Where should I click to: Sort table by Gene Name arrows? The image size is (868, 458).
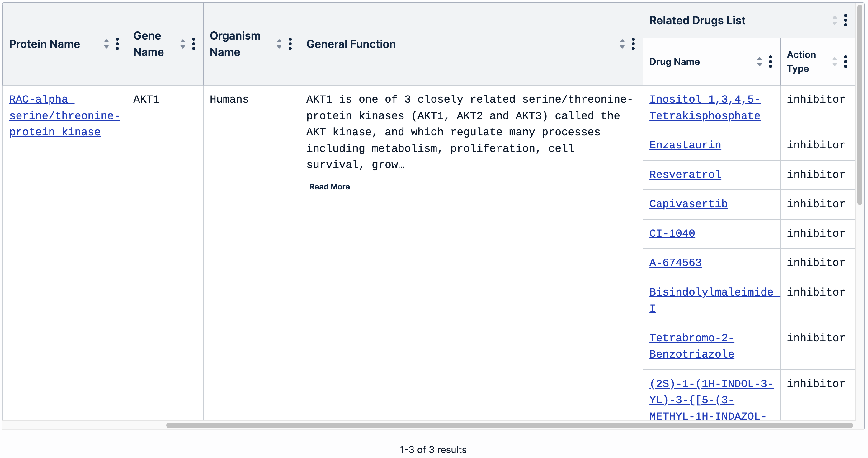[x=182, y=44]
